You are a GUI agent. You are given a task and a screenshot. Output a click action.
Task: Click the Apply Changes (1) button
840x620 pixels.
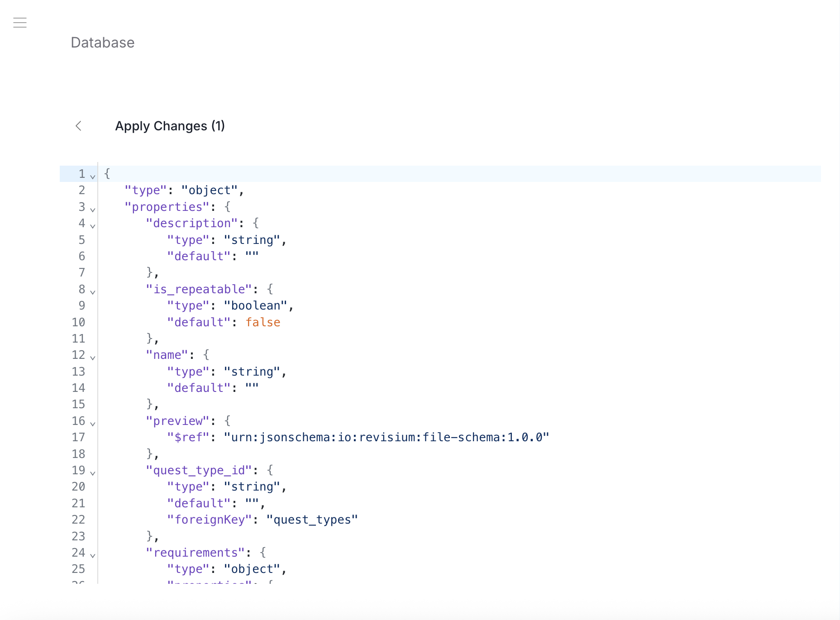170,126
